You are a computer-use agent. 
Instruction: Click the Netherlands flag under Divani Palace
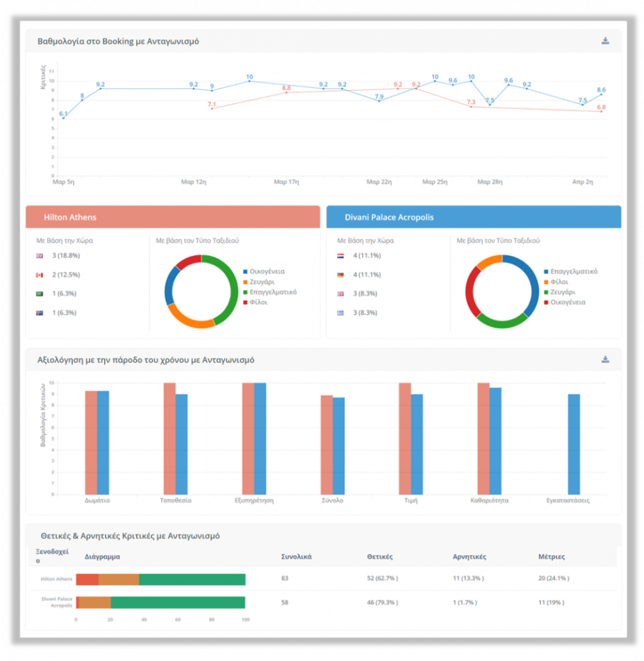point(341,255)
